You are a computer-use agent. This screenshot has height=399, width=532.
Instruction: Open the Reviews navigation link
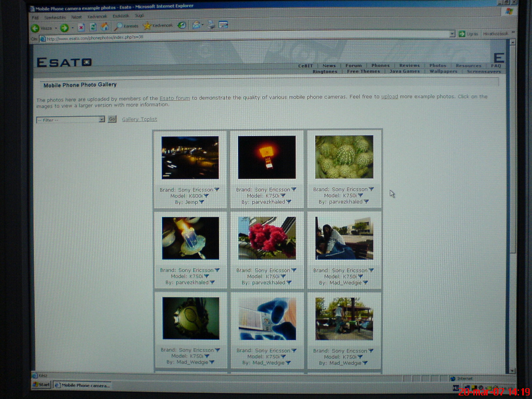click(x=409, y=66)
